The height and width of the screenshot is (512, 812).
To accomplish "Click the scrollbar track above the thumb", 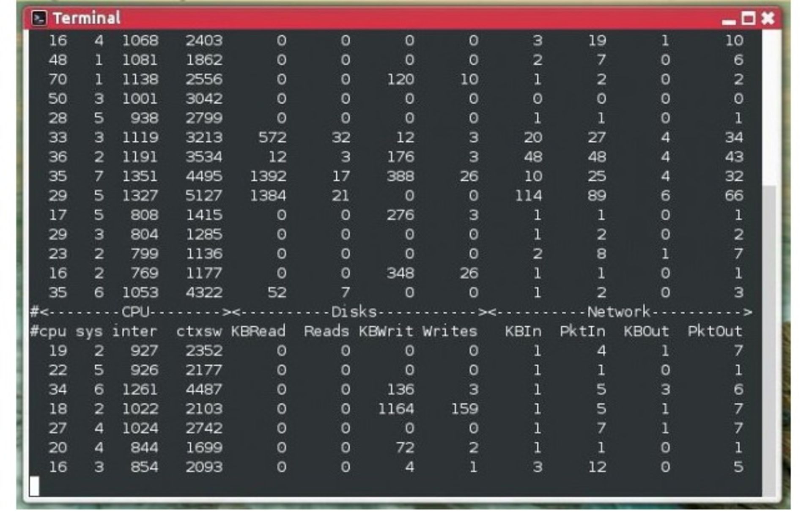I will click(769, 107).
